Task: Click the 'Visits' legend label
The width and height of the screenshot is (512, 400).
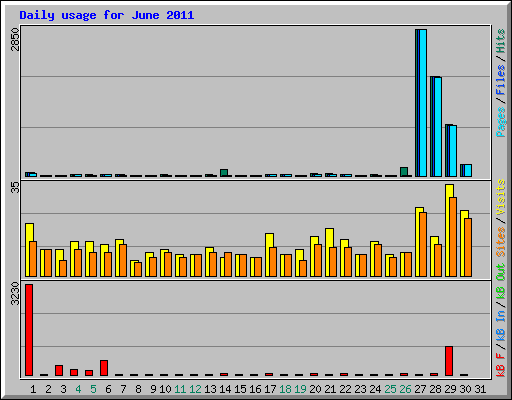Action: tap(501, 198)
